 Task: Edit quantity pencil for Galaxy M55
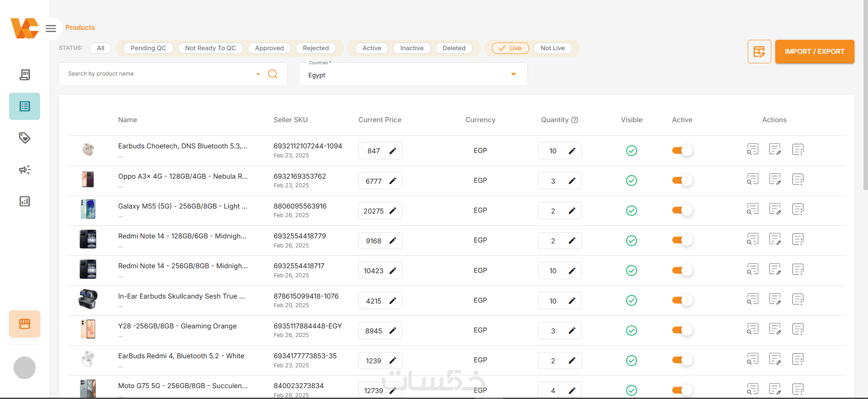(x=572, y=211)
